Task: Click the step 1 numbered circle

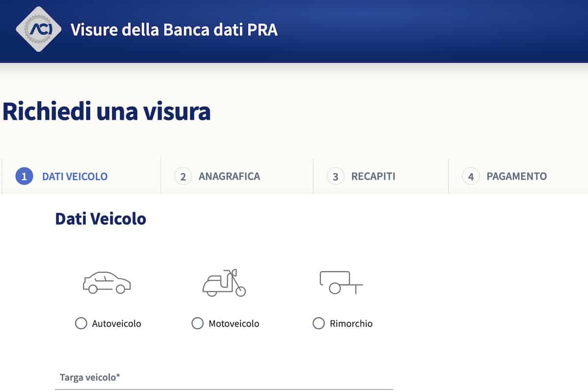Action: pyautogui.click(x=23, y=176)
